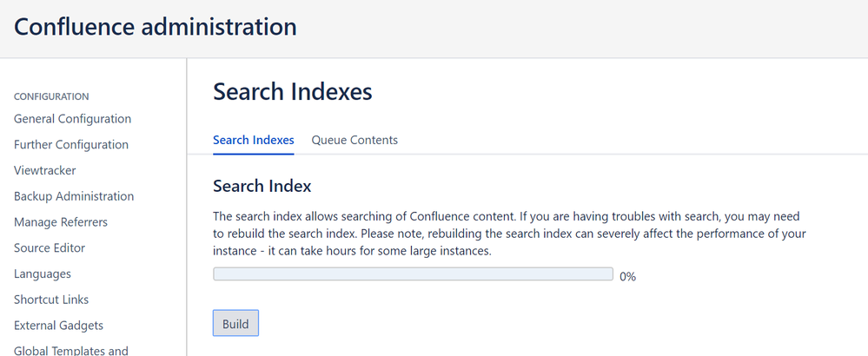Image resolution: width=868 pixels, height=356 pixels.
Task: Click the 0% progress label
Action: (627, 276)
